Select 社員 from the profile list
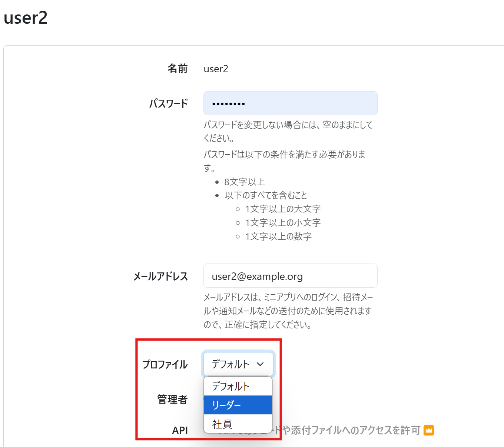 tap(238, 423)
